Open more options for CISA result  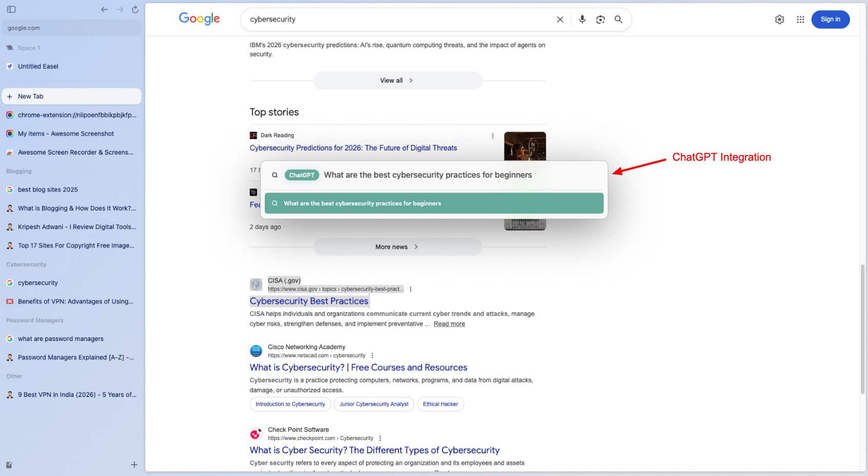pyautogui.click(x=410, y=289)
